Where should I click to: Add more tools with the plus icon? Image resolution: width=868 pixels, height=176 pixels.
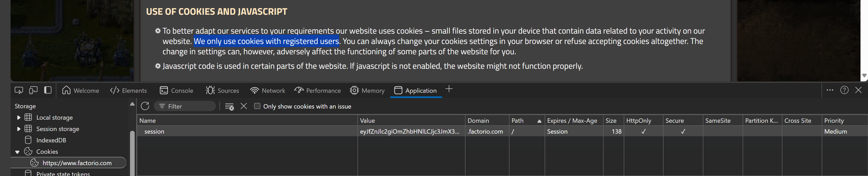(x=449, y=89)
